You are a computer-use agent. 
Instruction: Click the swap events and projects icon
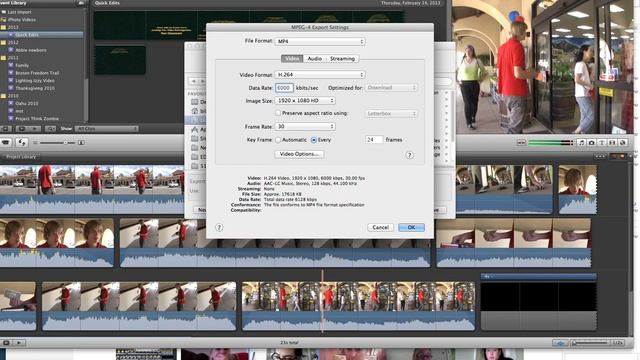tap(22, 142)
